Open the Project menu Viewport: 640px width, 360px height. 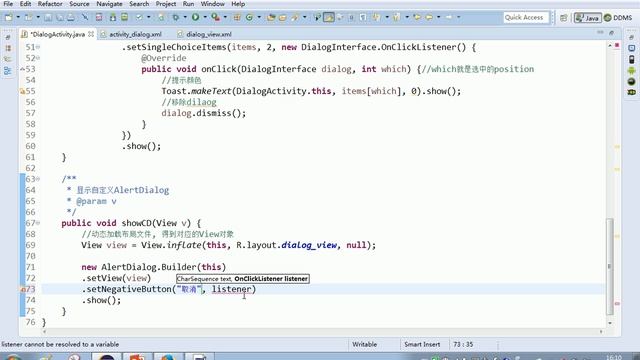[166, 4]
